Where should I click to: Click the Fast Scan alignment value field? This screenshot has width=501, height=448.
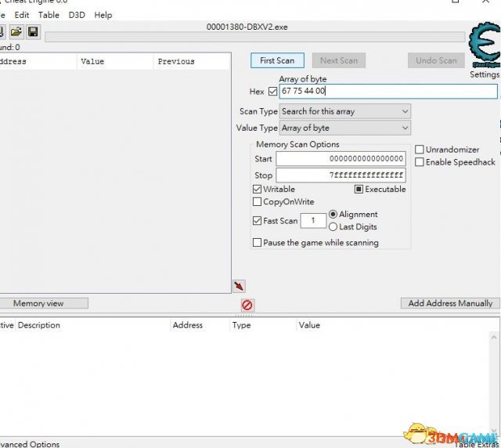313,220
